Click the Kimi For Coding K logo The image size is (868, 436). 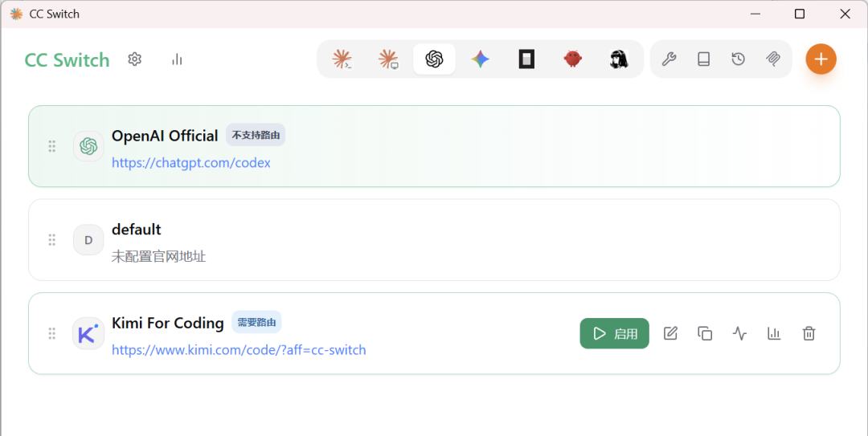(88, 333)
